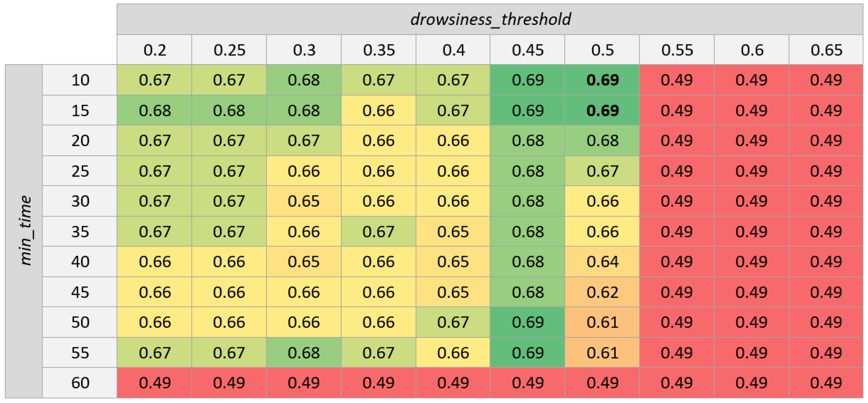This screenshot has width=868, height=403.
Task: Click the 0.61 cell in row 50
Action: (x=602, y=322)
